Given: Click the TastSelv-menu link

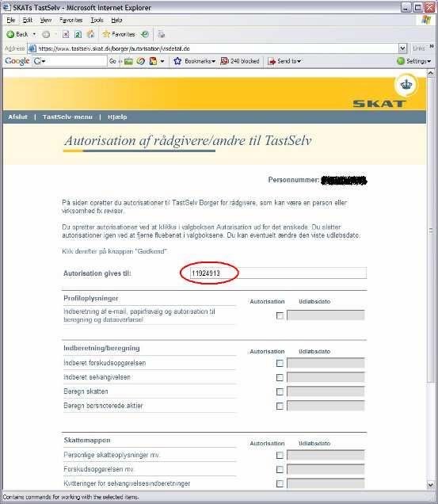Looking at the screenshot, I should point(67,117).
